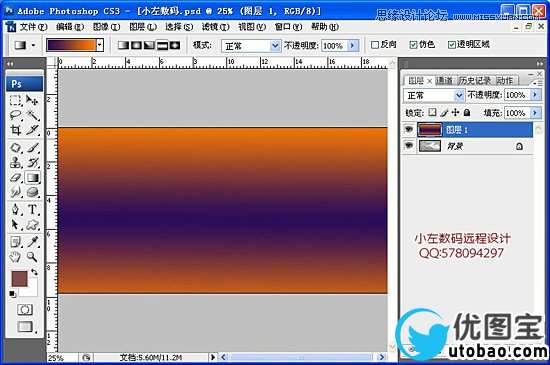Collapse the right panel dock
The width and height of the screenshot is (550, 365).
tap(539, 64)
